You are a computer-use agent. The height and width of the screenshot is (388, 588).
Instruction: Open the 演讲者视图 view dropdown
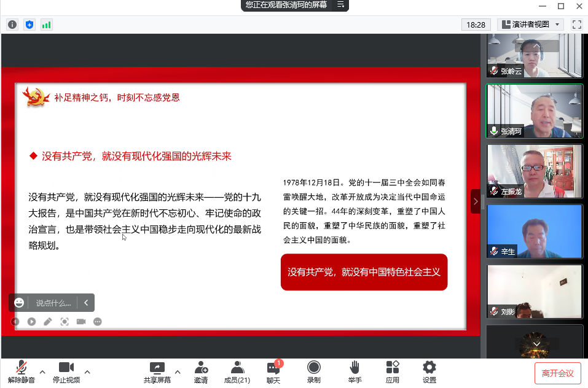(x=530, y=25)
